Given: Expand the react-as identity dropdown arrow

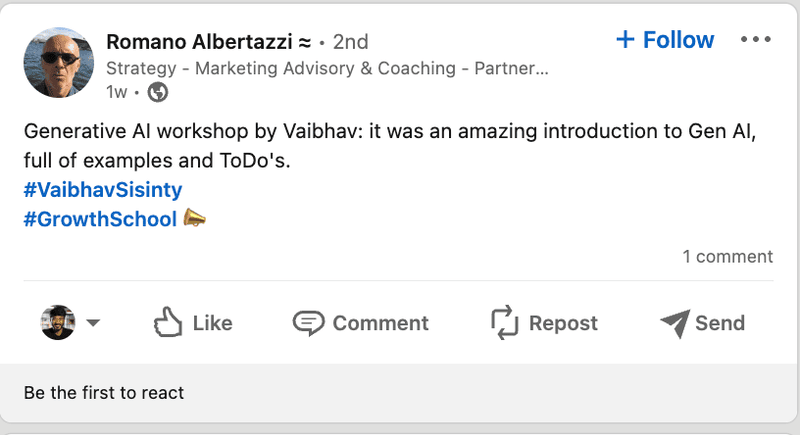Looking at the screenshot, I should 93,322.
